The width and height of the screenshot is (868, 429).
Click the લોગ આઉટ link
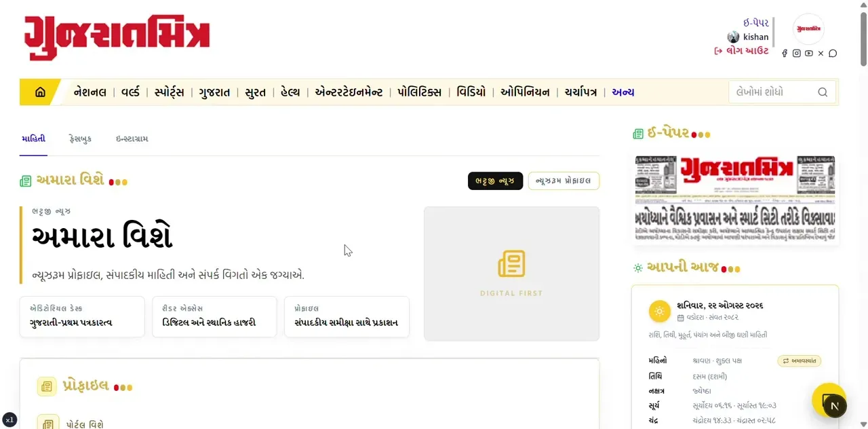click(741, 51)
